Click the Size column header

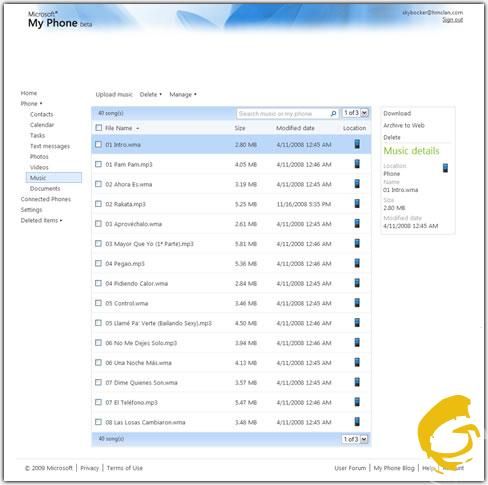coord(240,128)
